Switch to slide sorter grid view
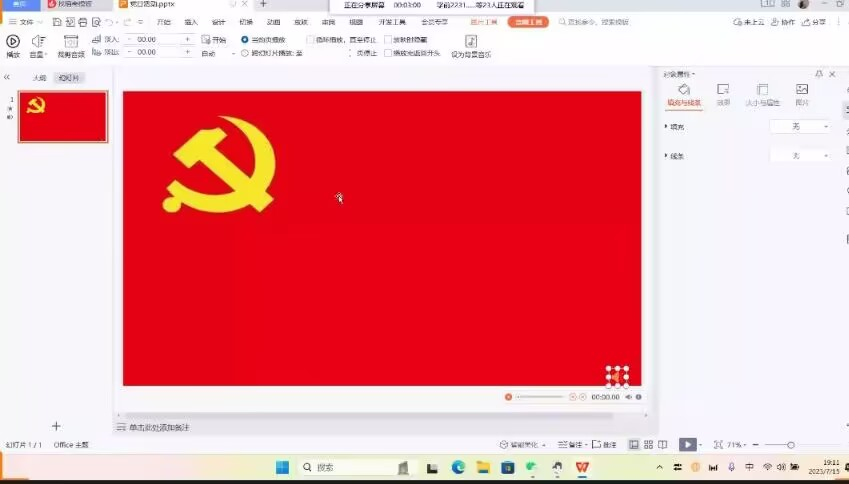The width and height of the screenshot is (849, 484). tap(649, 444)
